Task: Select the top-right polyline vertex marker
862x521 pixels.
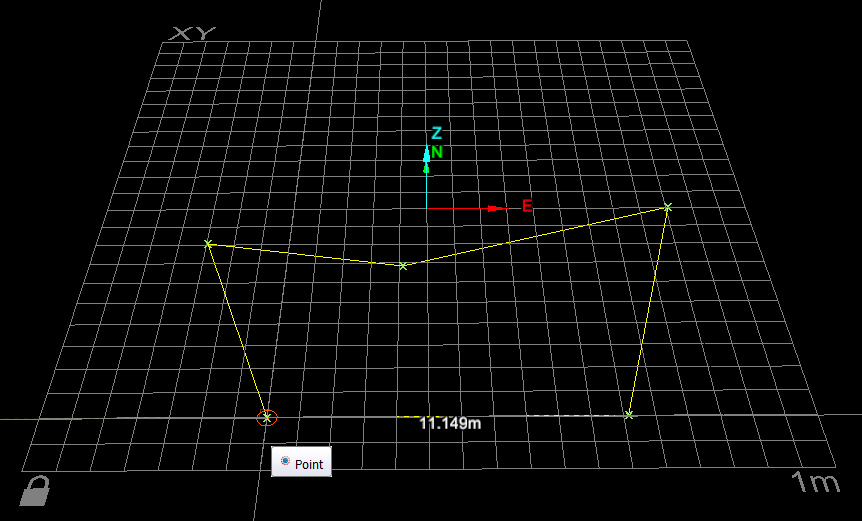Action: click(667, 207)
